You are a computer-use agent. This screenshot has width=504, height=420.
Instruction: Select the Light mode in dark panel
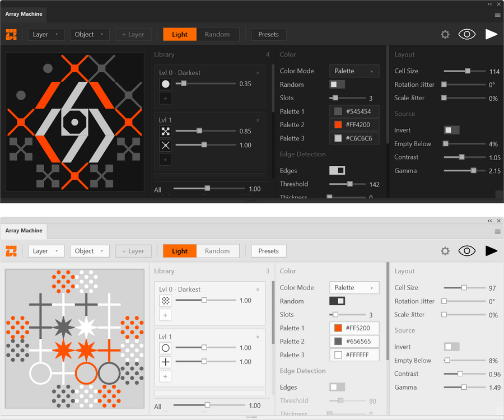(180, 34)
